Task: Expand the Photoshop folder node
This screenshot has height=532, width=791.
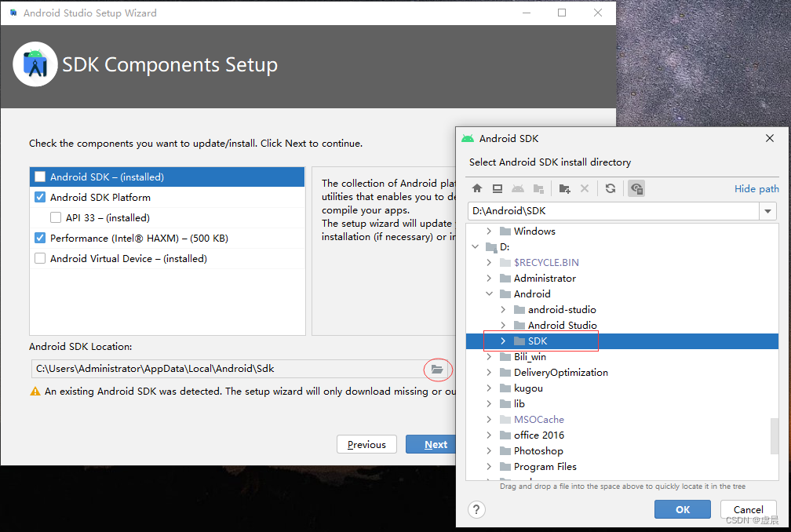Action: click(x=490, y=450)
